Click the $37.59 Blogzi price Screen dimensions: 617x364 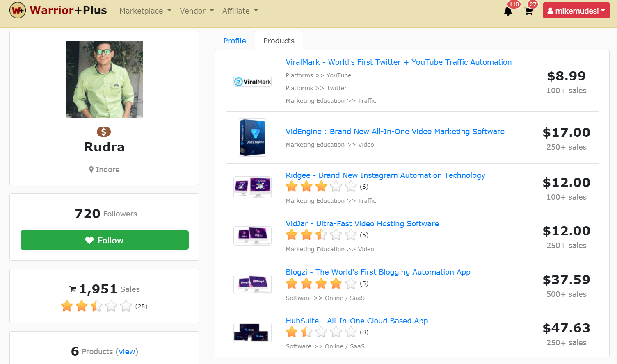coord(567,280)
